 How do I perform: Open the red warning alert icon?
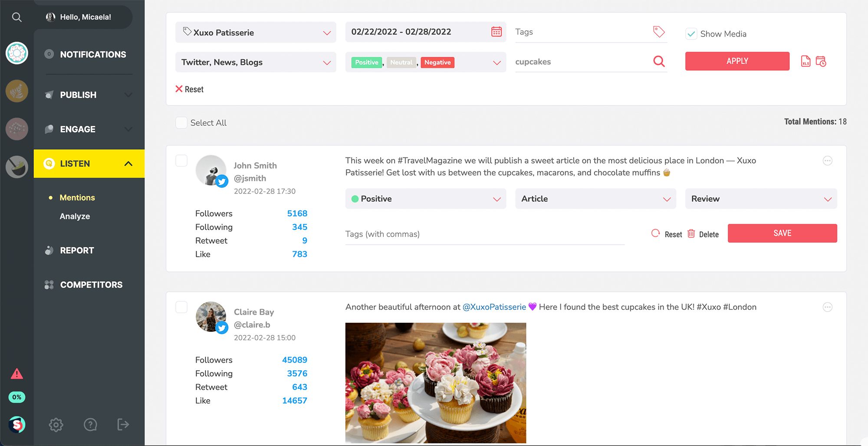point(16,374)
